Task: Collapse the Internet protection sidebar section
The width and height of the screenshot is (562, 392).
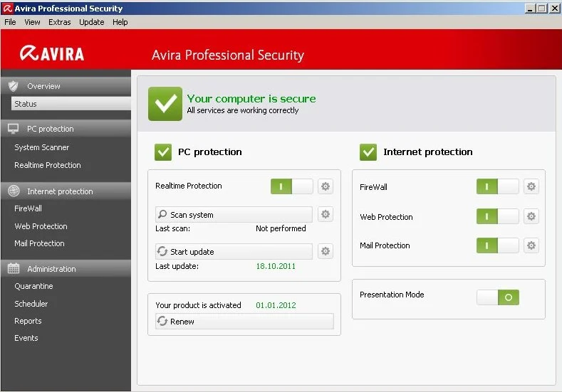Action: 66,191
